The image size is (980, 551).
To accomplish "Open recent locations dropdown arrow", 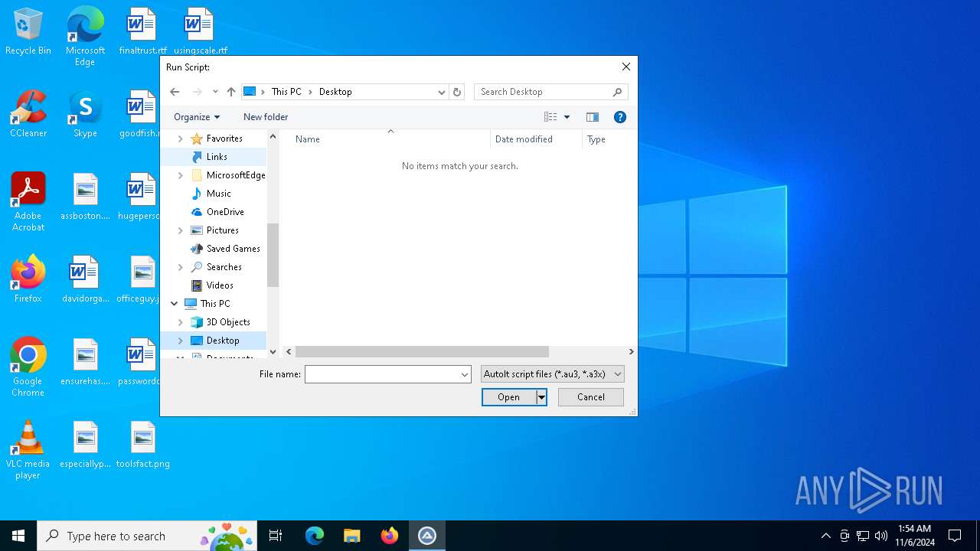I will 215,92.
